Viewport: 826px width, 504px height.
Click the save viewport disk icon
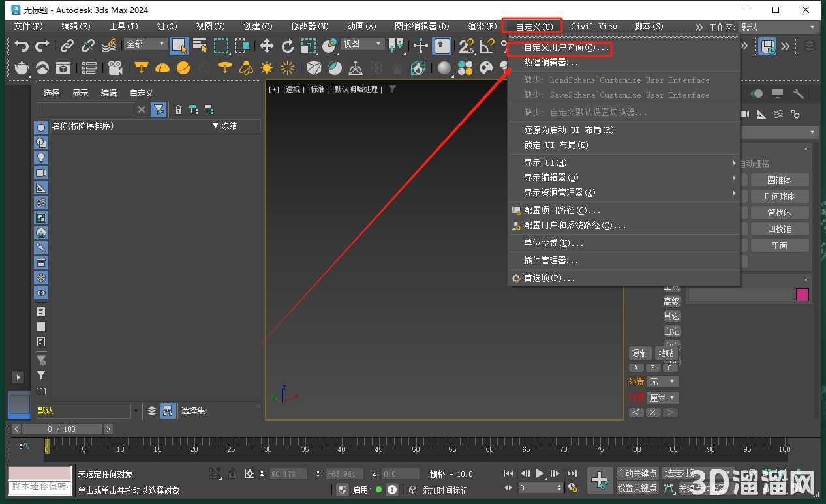pos(769,46)
